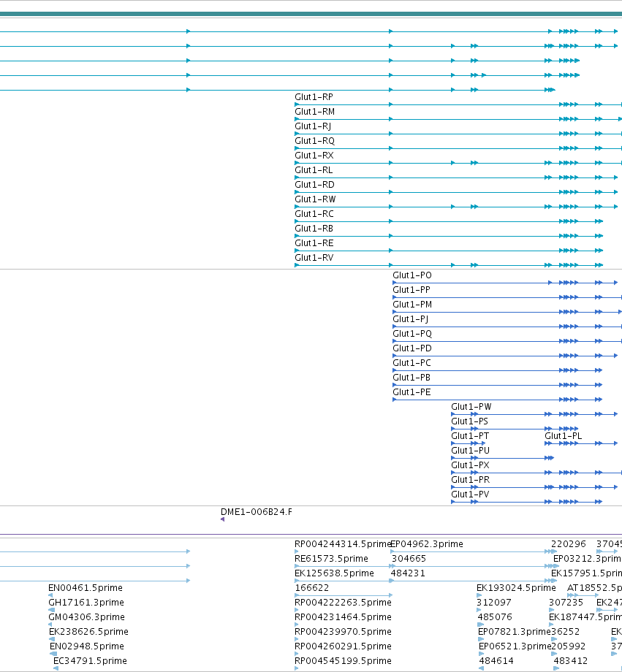Click the EK238626.5prime EST label
This screenshot has width=622, height=672.
(x=88, y=631)
